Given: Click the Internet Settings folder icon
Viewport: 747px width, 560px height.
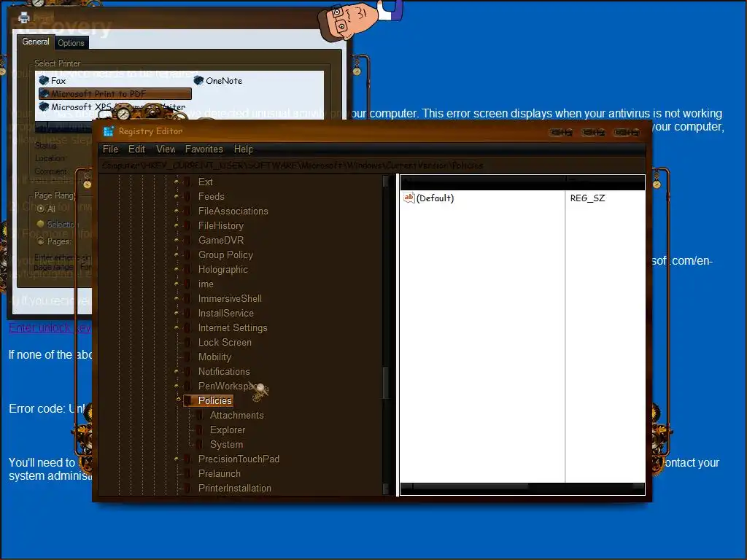Looking at the screenshot, I should pyautogui.click(x=187, y=327).
